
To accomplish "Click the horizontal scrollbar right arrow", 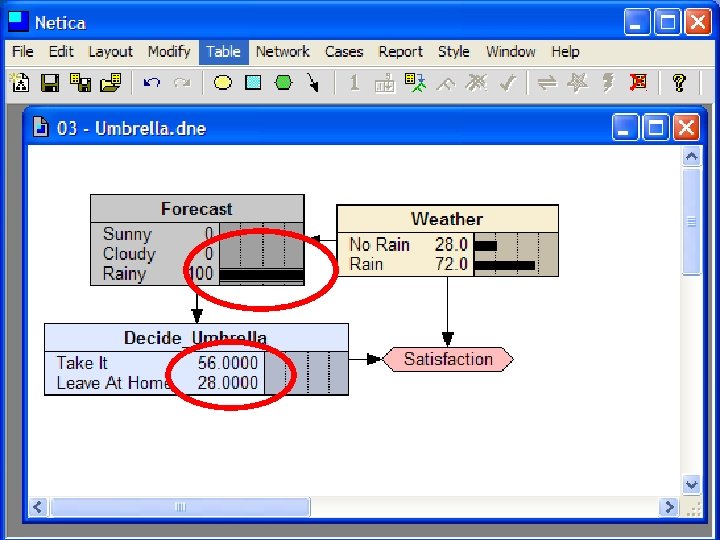I will tap(669, 507).
